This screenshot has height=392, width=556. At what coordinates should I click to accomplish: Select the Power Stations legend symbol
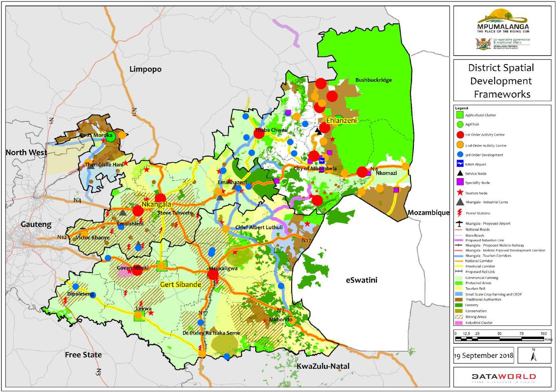(460, 213)
